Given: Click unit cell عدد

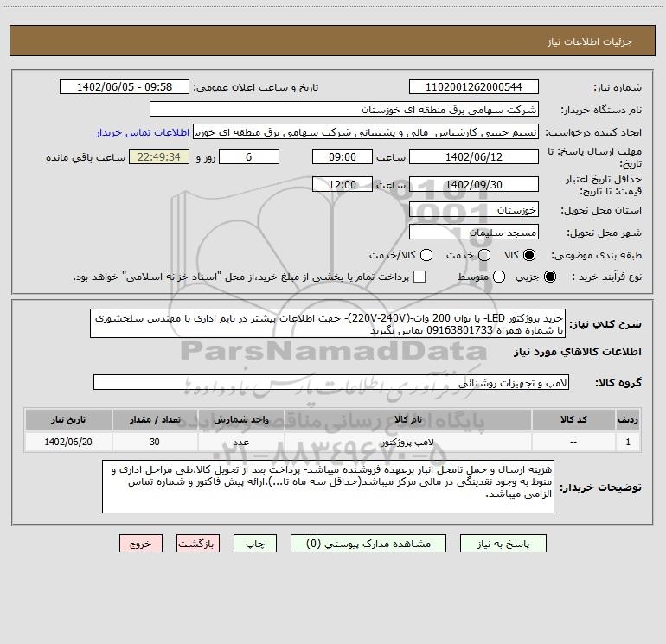Looking at the screenshot, I should [x=241, y=442].
